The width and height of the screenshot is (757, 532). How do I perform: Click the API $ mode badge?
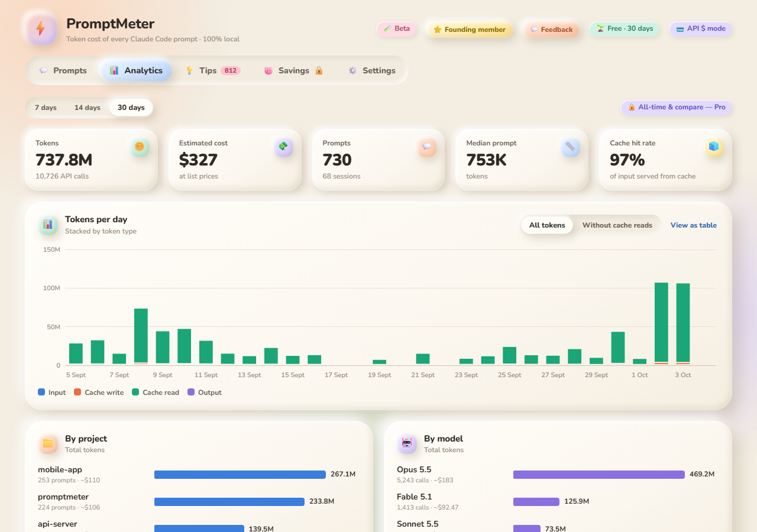point(701,28)
